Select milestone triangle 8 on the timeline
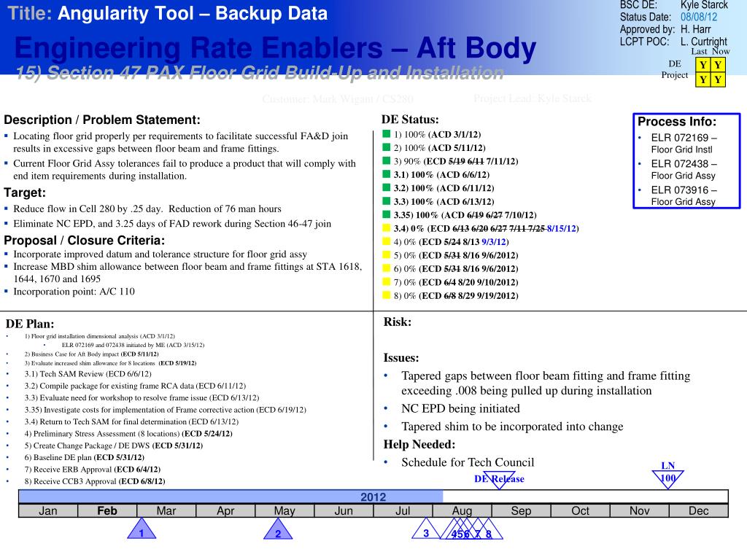Screen dimensions: 747x560 click(x=488, y=530)
